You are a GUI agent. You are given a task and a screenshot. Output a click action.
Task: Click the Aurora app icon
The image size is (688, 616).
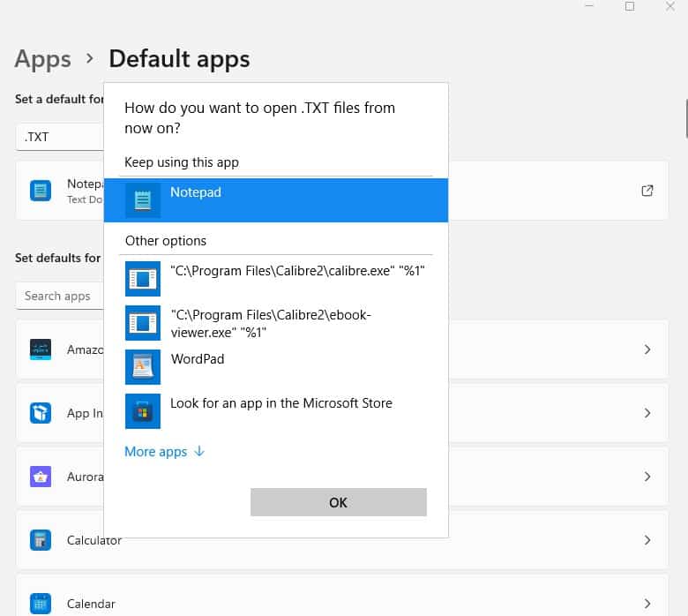41,477
